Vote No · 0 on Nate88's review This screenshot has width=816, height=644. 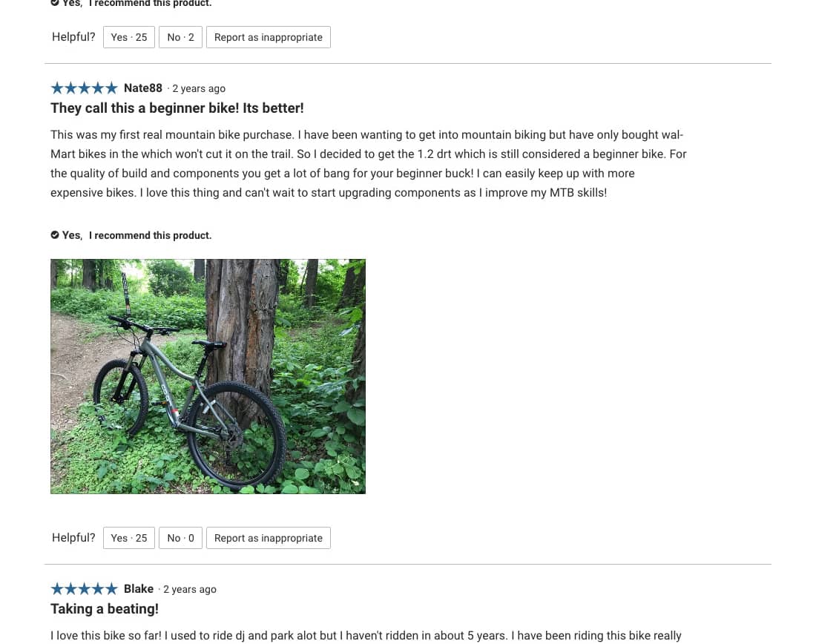pyautogui.click(x=180, y=538)
